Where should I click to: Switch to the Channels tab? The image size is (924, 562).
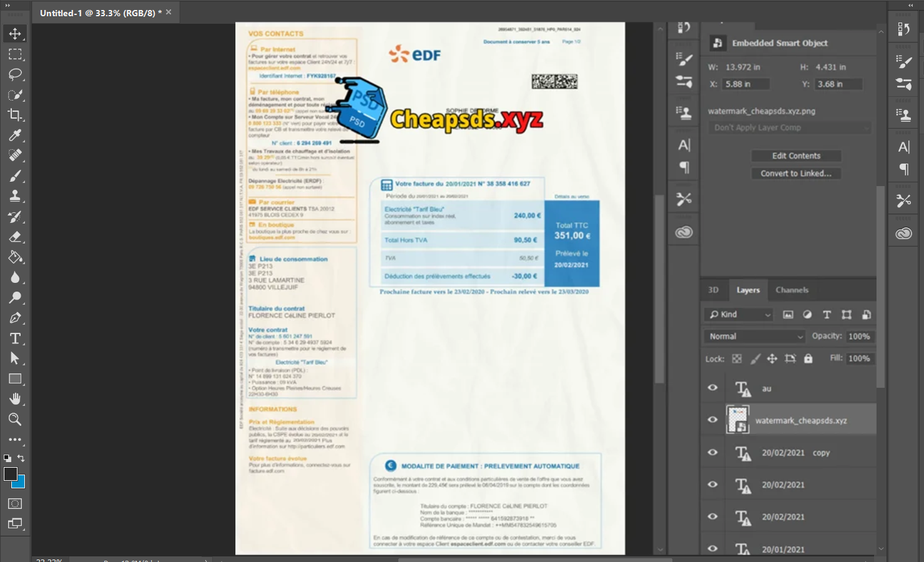tap(792, 290)
